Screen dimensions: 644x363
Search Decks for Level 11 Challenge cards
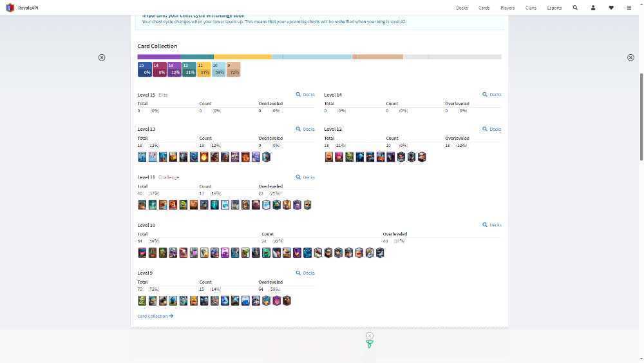(305, 177)
